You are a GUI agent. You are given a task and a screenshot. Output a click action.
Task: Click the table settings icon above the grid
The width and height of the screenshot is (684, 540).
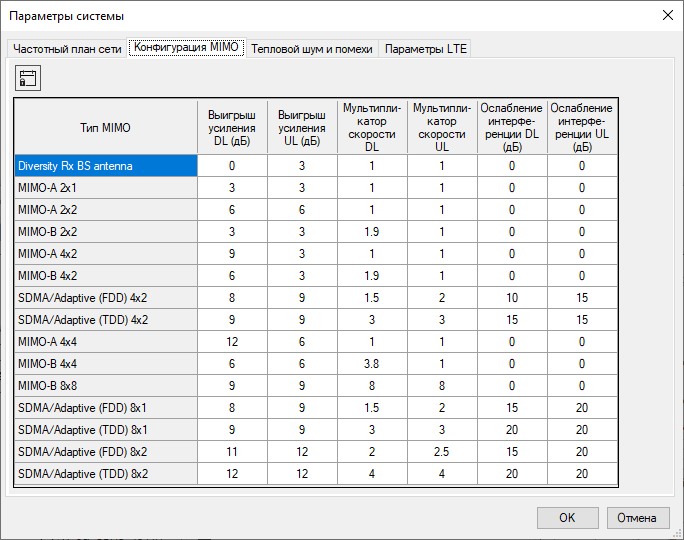(x=28, y=79)
